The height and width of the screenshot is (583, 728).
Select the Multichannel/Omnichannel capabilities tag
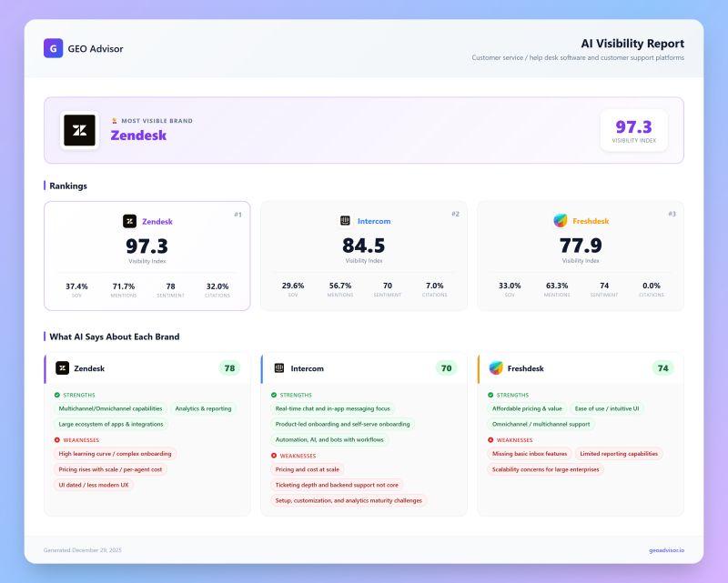pos(110,408)
